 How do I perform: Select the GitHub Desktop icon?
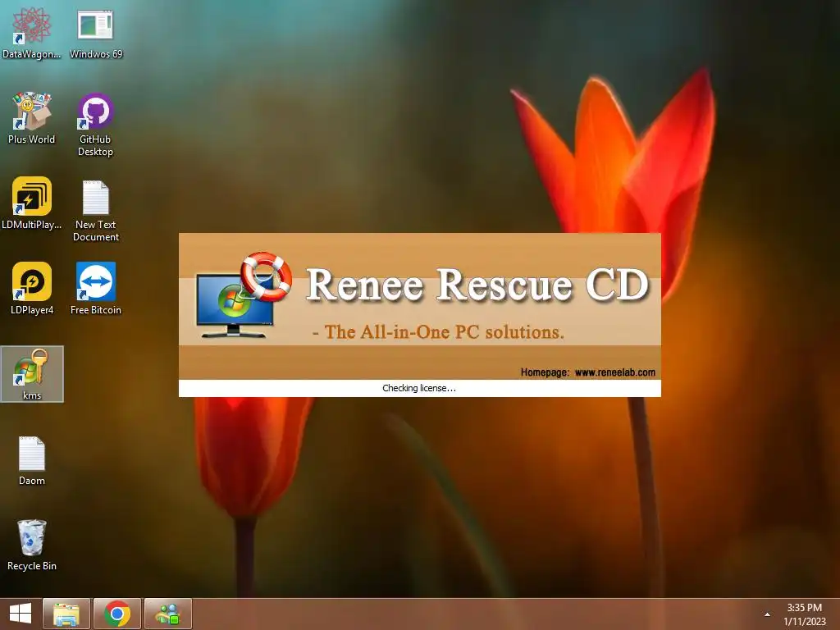[95, 125]
